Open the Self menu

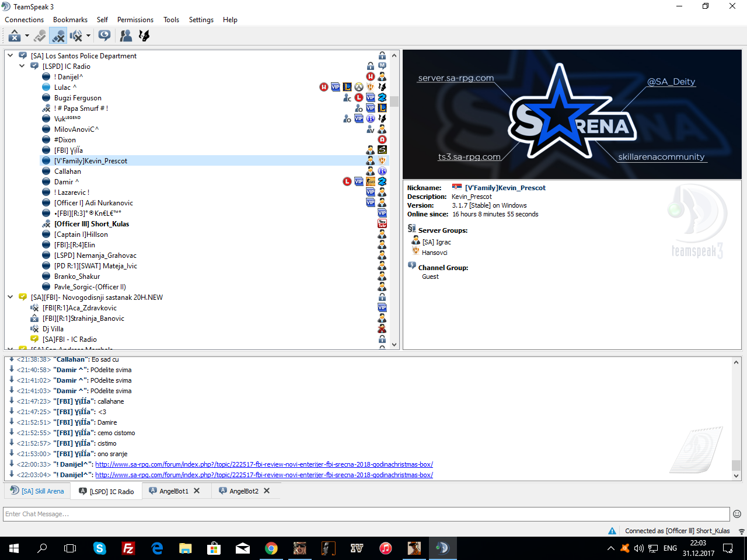tap(102, 20)
